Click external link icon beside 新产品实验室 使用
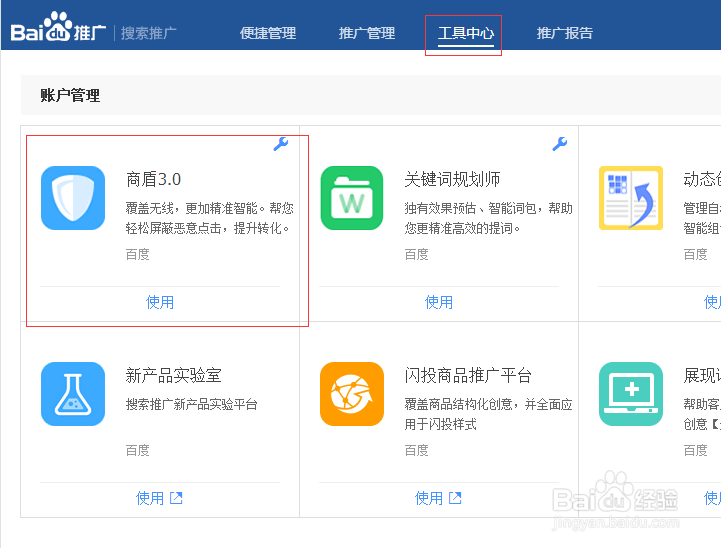721x548 pixels. pyautogui.click(x=176, y=498)
